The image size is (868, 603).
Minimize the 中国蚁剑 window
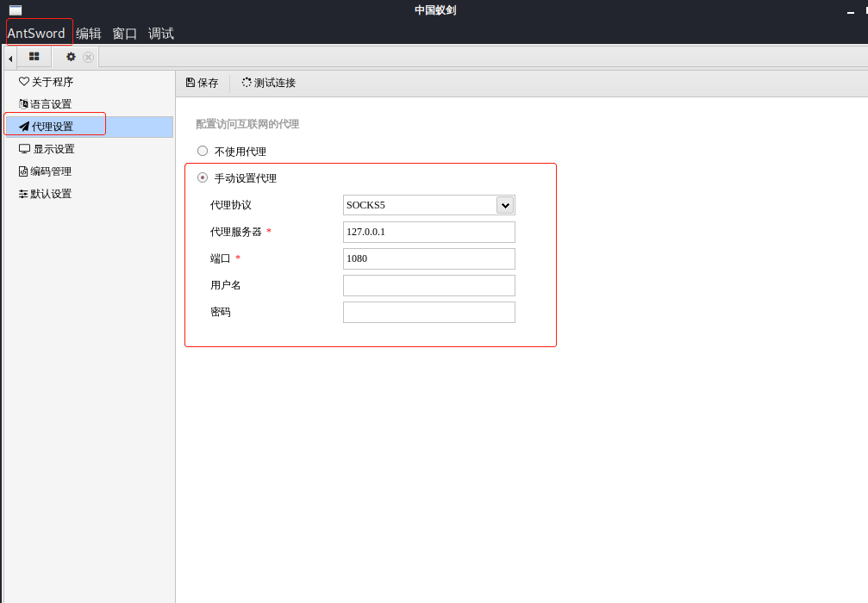tap(850, 12)
